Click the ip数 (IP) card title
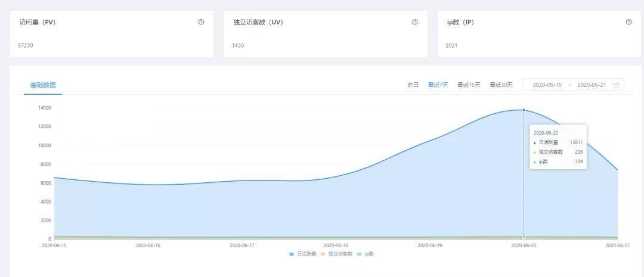The height and width of the screenshot is (277, 644). [x=460, y=22]
